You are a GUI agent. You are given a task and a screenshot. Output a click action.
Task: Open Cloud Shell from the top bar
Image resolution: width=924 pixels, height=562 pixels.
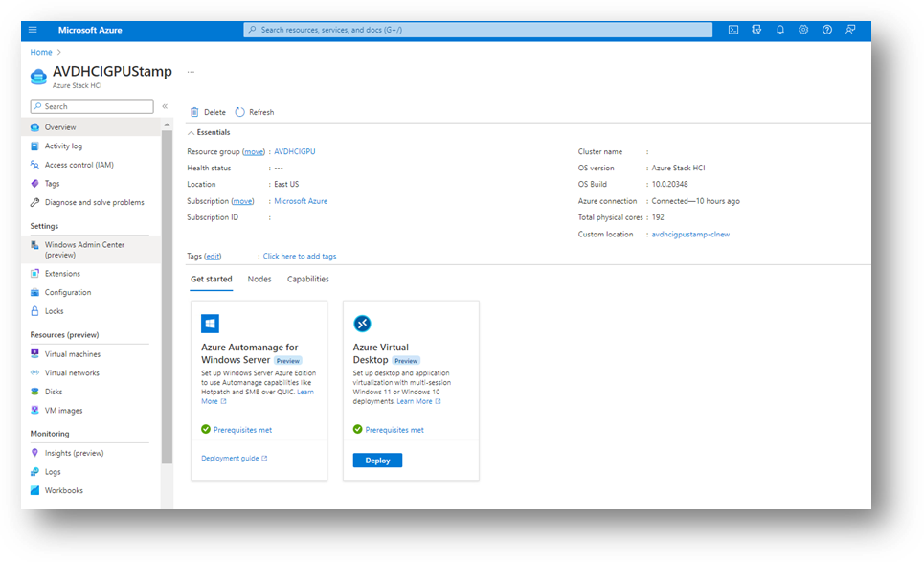pyautogui.click(x=733, y=30)
